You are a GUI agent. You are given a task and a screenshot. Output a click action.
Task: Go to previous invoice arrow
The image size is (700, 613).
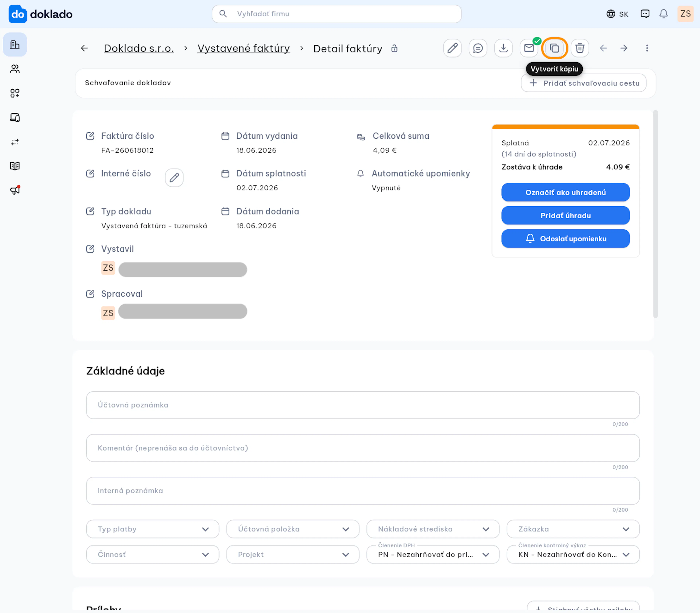point(603,48)
